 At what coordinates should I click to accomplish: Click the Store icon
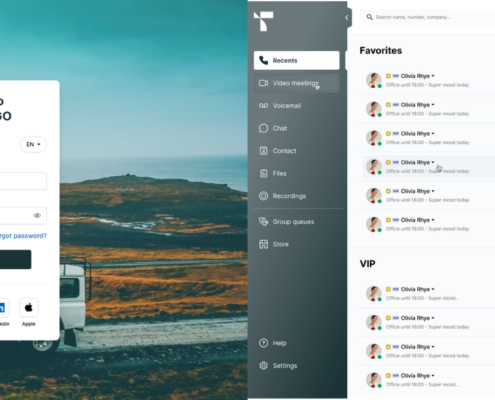(263, 244)
